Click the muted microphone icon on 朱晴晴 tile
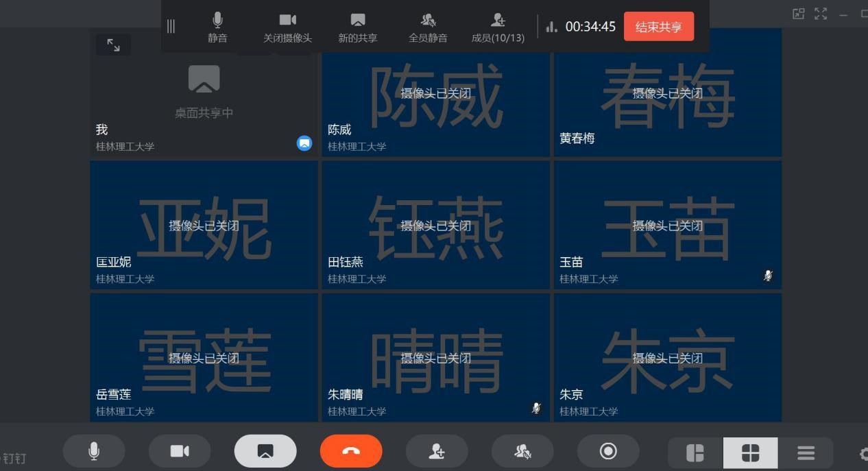868x471 pixels. pyautogui.click(x=537, y=408)
